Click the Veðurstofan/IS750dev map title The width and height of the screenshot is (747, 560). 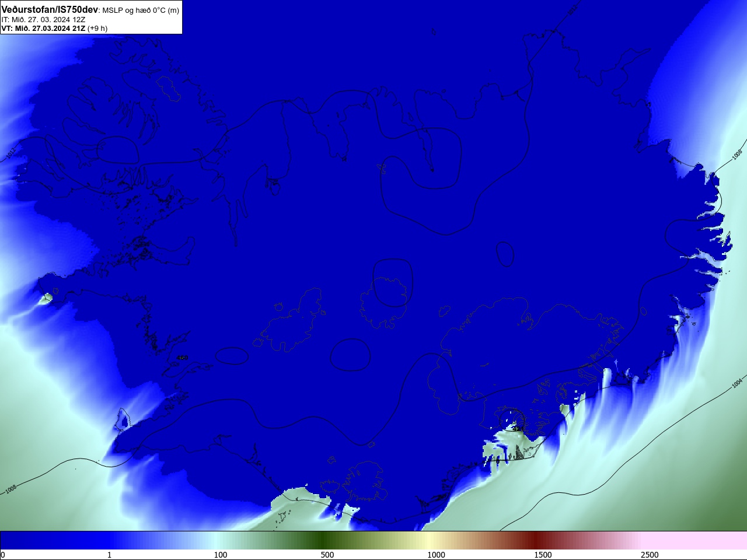pos(50,9)
